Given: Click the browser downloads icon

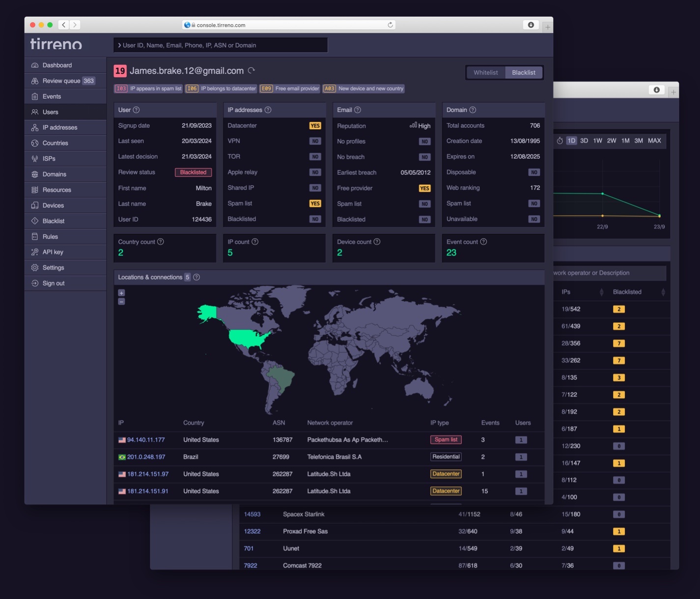Looking at the screenshot, I should point(531,25).
